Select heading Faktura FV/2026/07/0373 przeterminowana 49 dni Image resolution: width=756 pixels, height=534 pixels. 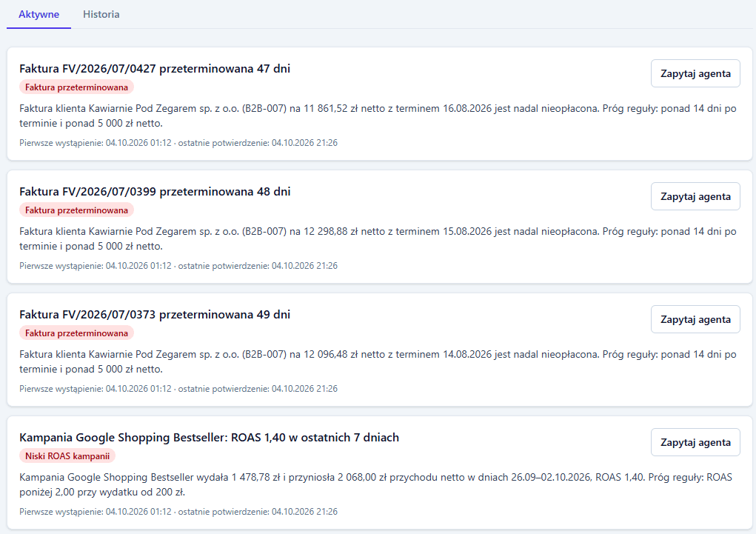pyautogui.click(x=155, y=315)
